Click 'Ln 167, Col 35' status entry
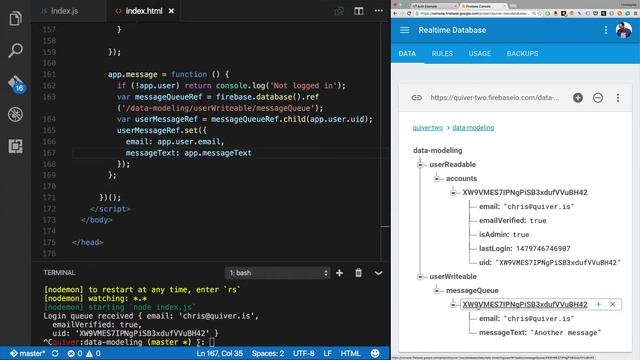Screen dimensions: 640x360 point(220,353)
